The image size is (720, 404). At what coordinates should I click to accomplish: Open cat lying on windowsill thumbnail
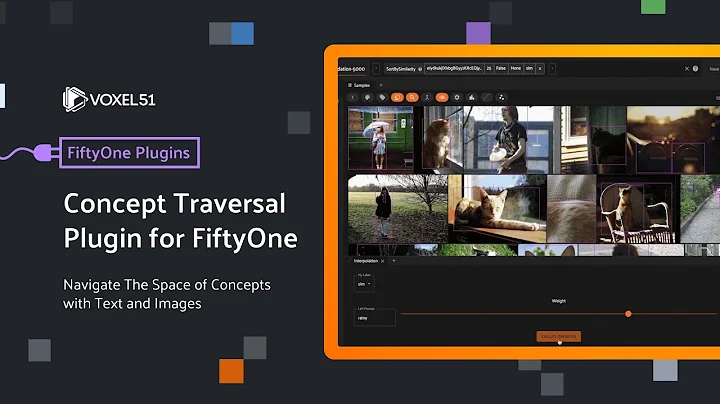(x=497, y=208)
